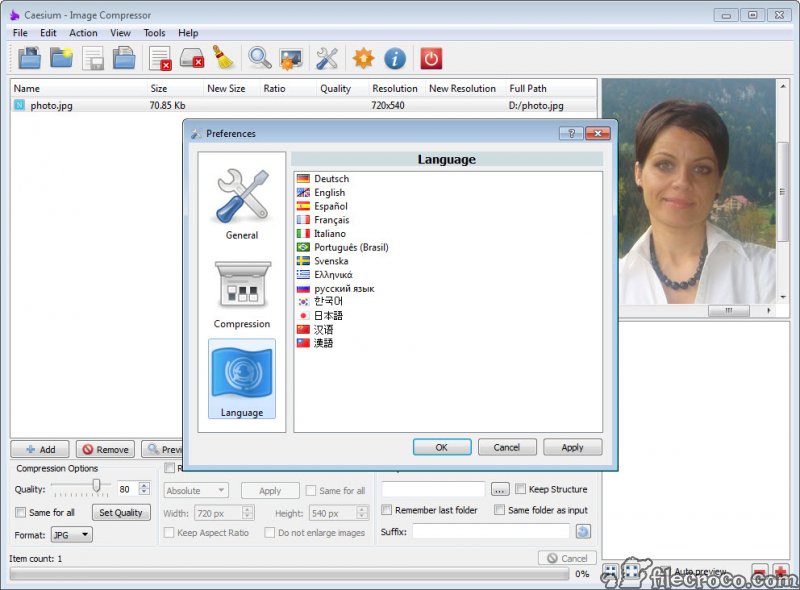Open the Absolute resize mode dropdown
This screenshot has width=800, height=590.
pos(196,490)
